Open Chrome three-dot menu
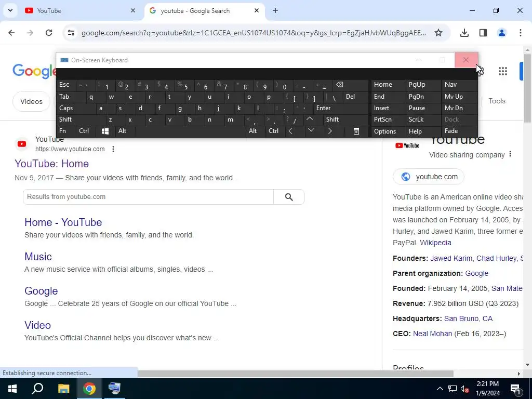Image resolution: width=532 pixels, height=399 pixels. [520, 33]
